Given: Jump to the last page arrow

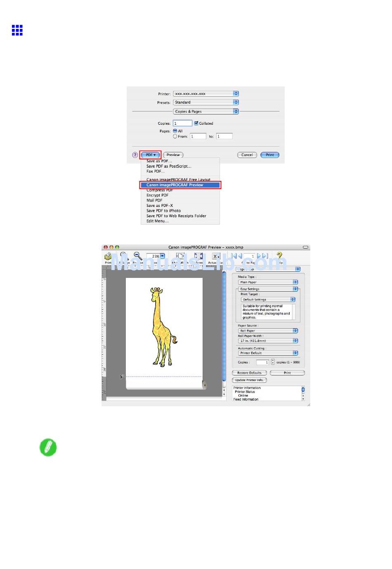Looking at the screenshot, I should coord(265,256).
